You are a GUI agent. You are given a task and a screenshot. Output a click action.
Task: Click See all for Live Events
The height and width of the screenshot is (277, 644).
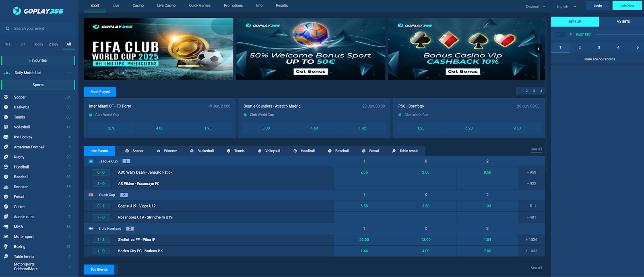[536, 149]
